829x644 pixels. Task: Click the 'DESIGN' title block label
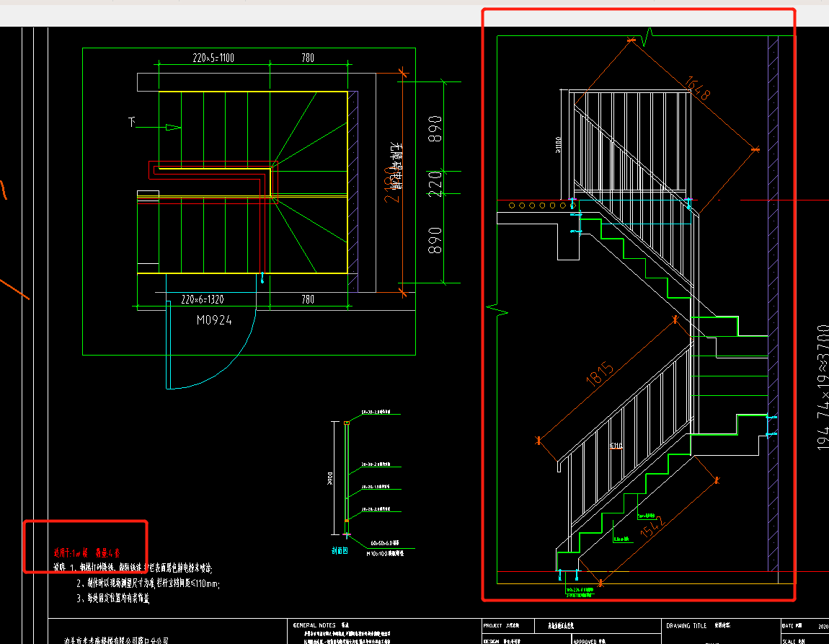[x=491, y=641]
